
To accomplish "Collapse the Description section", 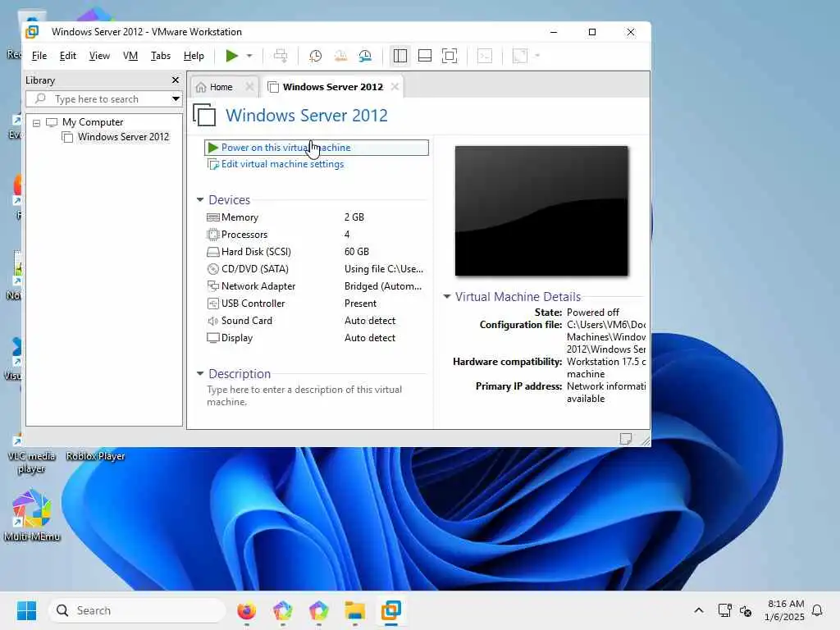I will (x=200, y=373).
